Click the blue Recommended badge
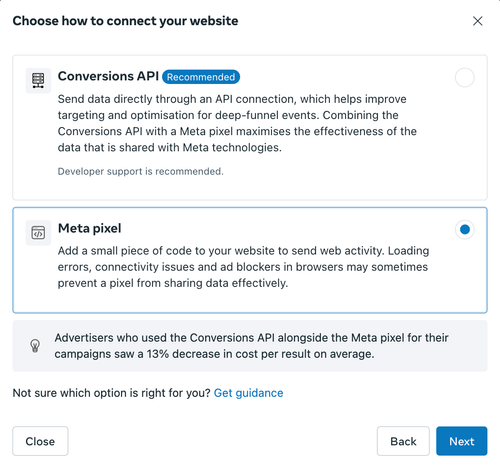 (x=201, y=77)
